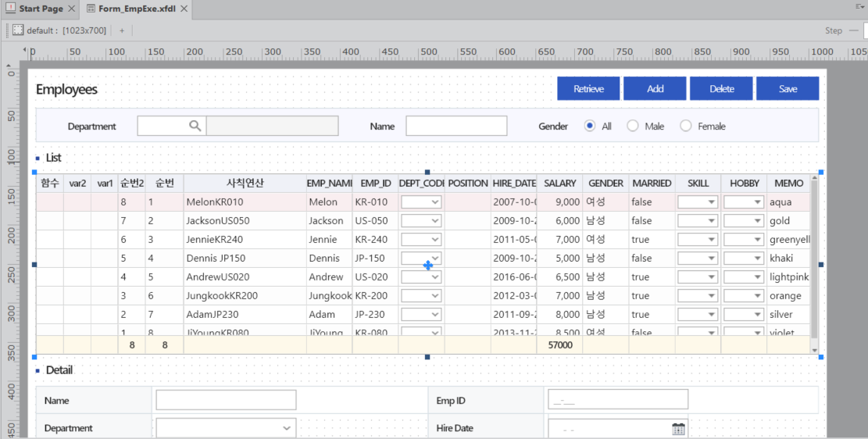Click memo cell orange
The image size is (868, 439).
pos(788,295)
